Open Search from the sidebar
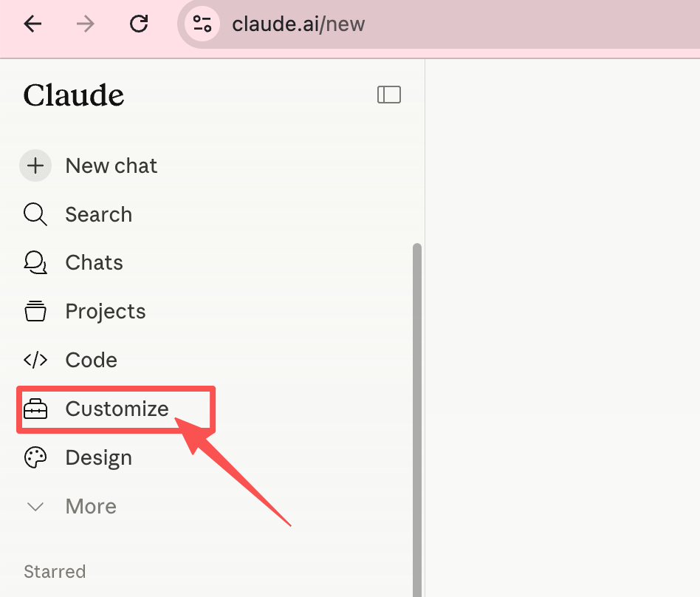This screenshot has height=597, width=700. click(x=99, y=214)
